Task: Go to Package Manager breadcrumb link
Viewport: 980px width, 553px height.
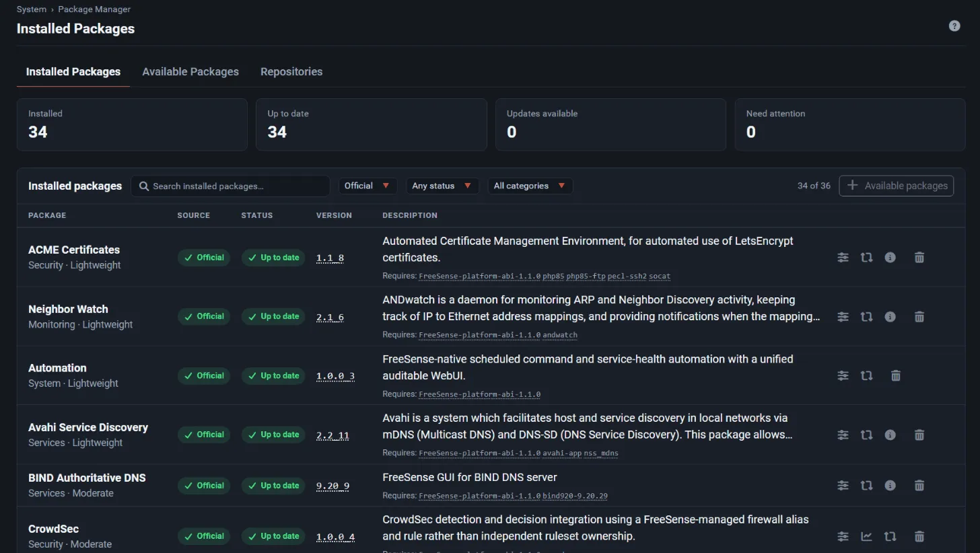Action: click(x=94, y=9)
